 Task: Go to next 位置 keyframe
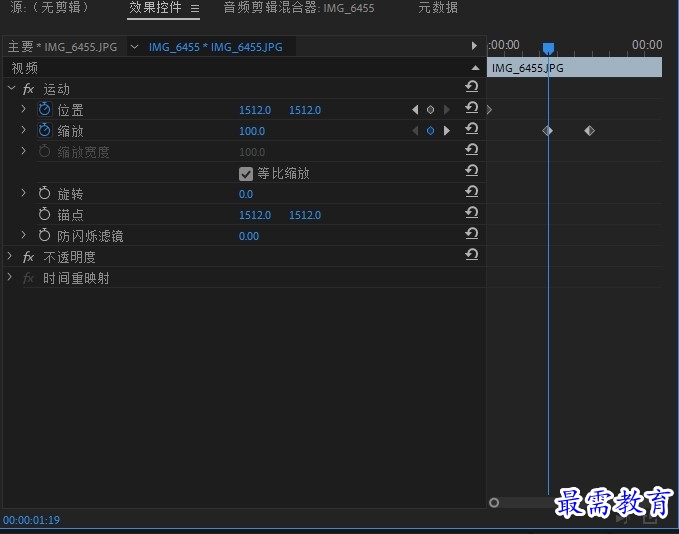446,110
